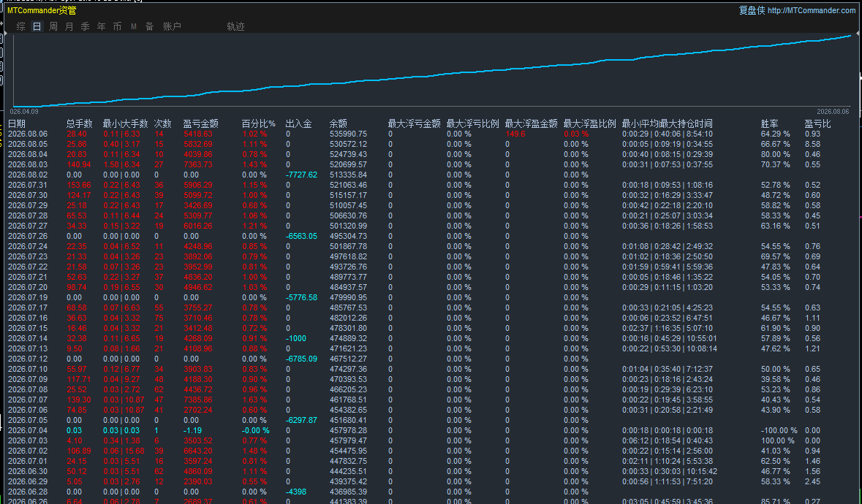Click the -1000 withdrawal cell
The width and height of the screenshot is (862, 504).
pyautogui.click(x=296, y=338)
